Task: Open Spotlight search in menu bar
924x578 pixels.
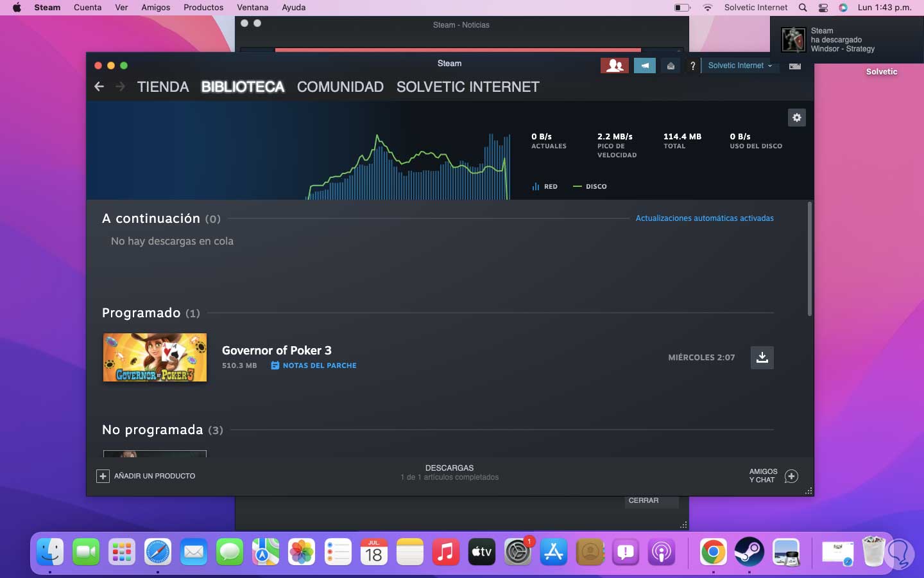Action: [x=803, y=8]
